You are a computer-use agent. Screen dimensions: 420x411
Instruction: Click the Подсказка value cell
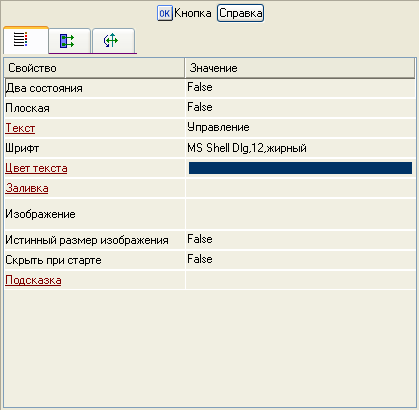point(300,280)
